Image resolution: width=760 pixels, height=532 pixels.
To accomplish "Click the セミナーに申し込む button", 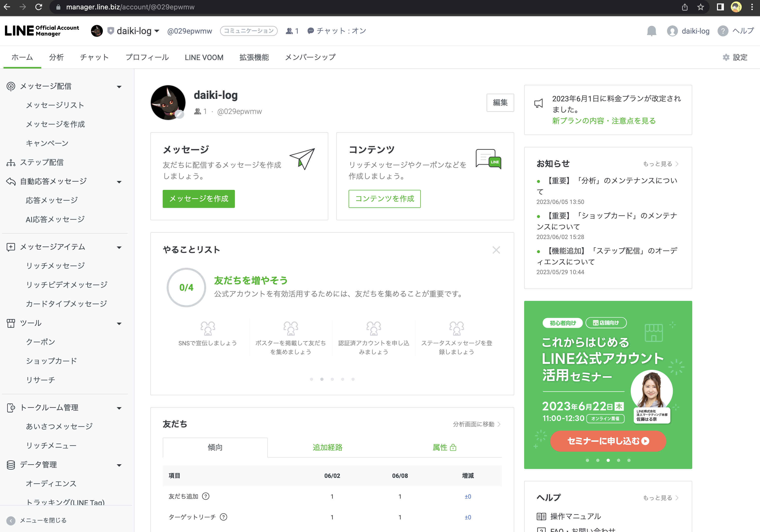I will point(608,441).
